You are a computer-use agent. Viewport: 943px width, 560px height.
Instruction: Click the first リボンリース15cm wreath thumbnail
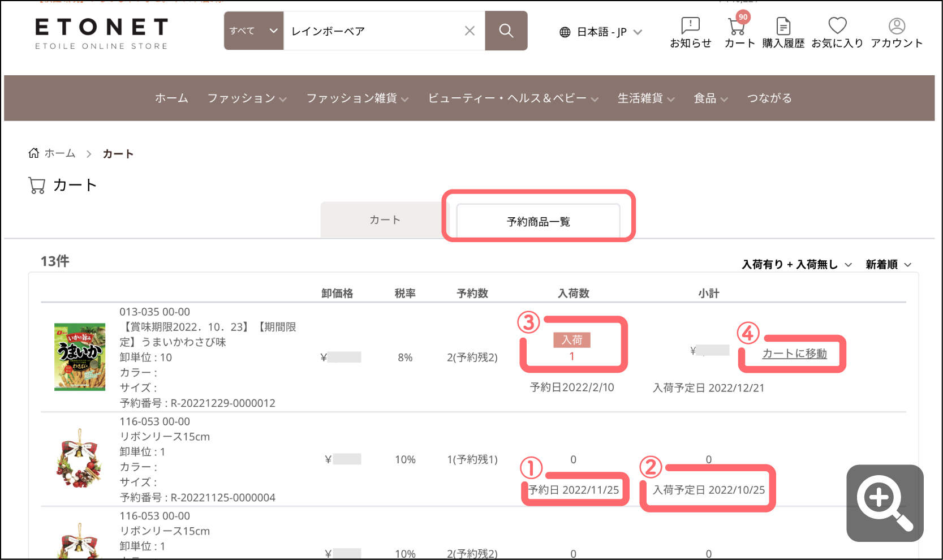pos(80,459)
